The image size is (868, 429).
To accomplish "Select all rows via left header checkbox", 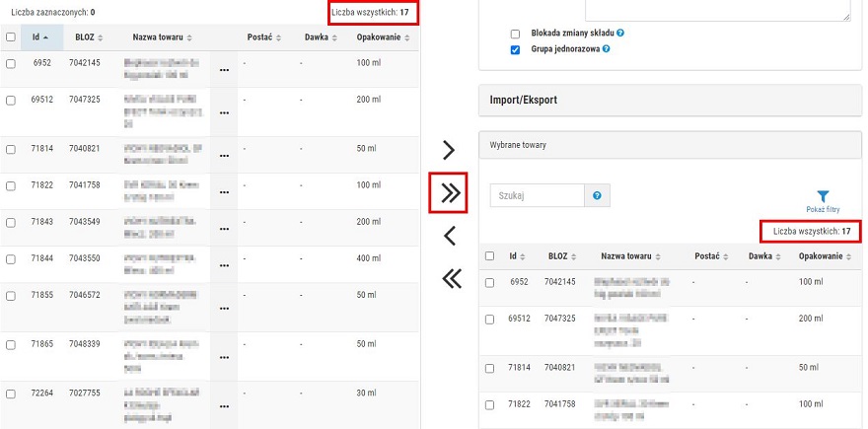I will click(11, 37).
